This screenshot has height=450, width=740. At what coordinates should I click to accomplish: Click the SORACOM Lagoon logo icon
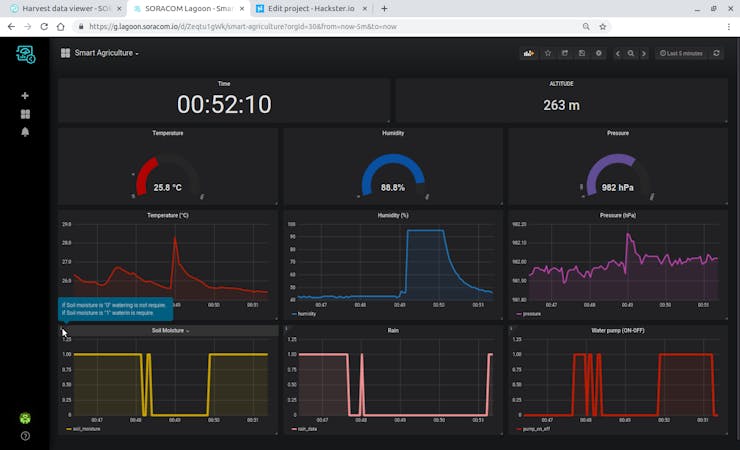tap(25, 54)
